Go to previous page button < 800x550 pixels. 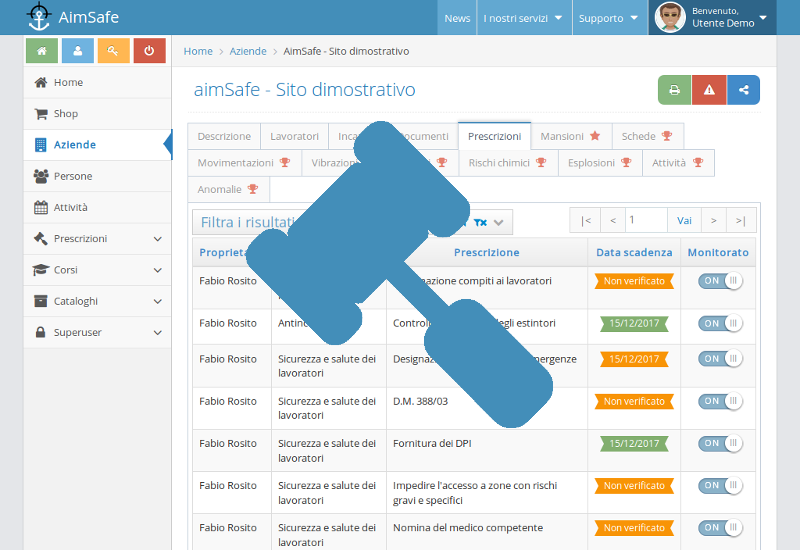pyautogui.click(x=613, y=220)
